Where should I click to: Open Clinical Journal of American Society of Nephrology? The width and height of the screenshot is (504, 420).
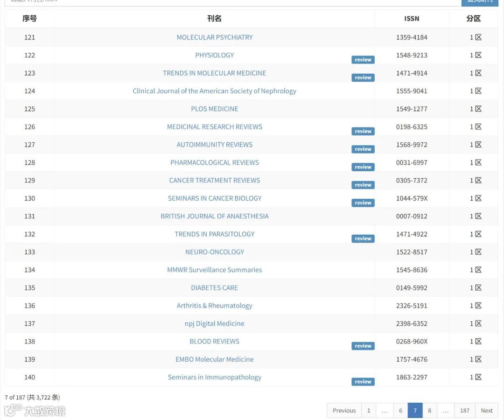214,91
